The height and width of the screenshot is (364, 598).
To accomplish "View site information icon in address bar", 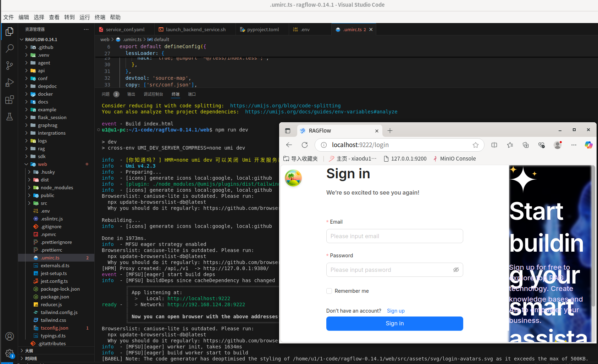I will coord(323,145).
